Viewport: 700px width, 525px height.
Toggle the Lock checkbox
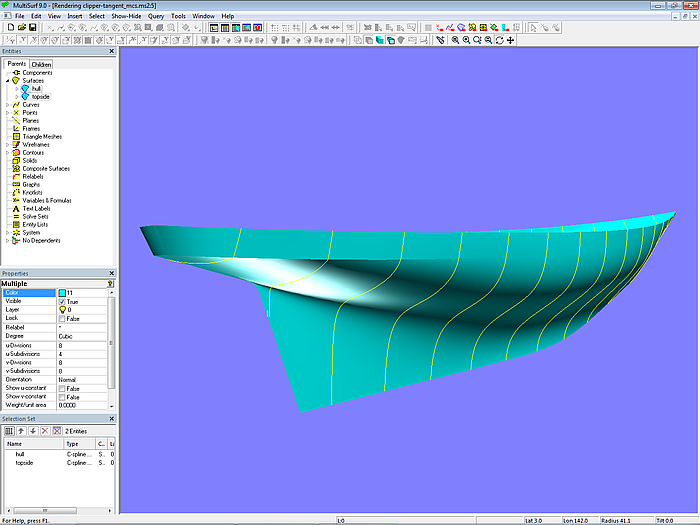pyautogui.click(x=62, y=318)
